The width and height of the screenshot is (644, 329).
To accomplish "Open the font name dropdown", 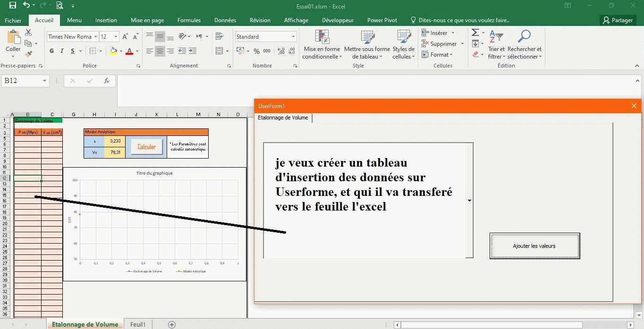I will tap(96, 37).
